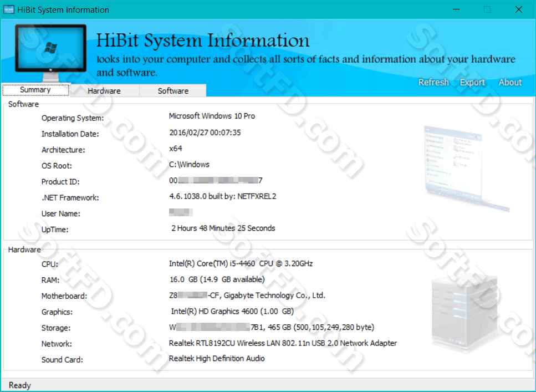Click the window title 'HiBit System Information'
The width and height of the screenshot is (536, 392).
[63, 9]
